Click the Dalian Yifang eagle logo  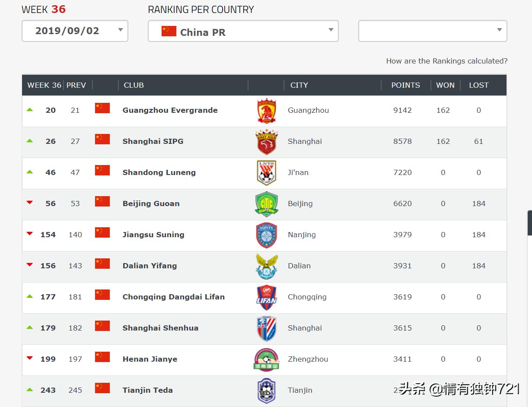[x=266, y=267]
